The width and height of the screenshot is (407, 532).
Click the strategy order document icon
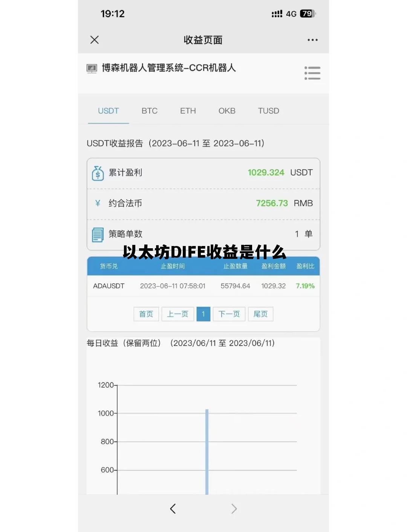[x=97, y=234]
